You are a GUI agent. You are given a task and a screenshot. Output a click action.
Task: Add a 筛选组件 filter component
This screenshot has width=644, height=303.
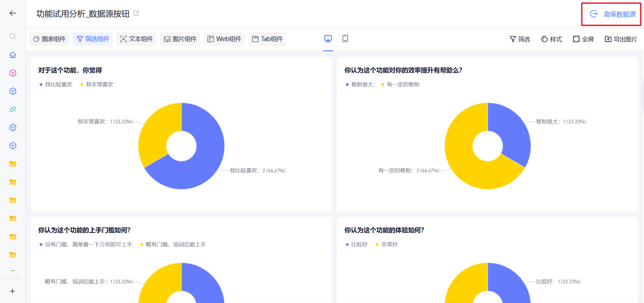(93, 39)
